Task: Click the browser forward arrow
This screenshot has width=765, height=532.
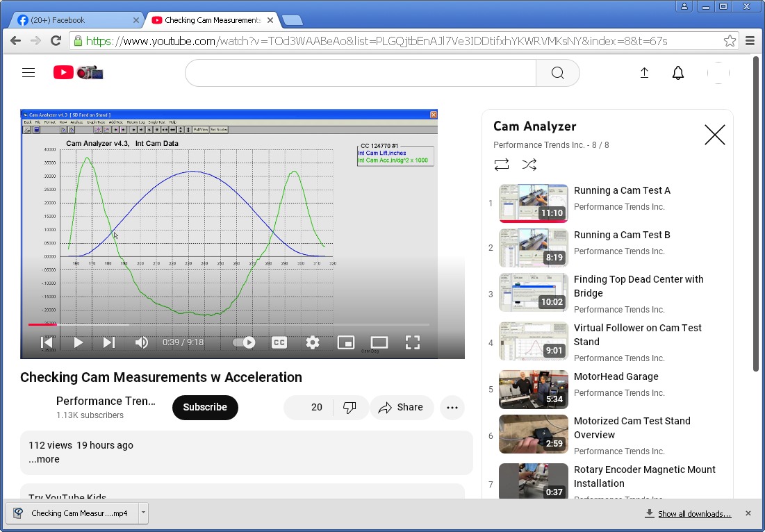Action: point(35,41)
